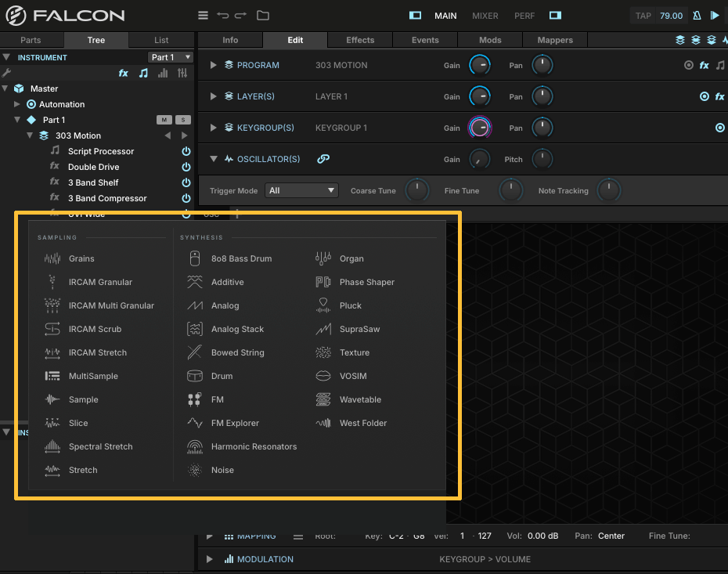Select the MultiSample oscillator

[x=81, y=376]
